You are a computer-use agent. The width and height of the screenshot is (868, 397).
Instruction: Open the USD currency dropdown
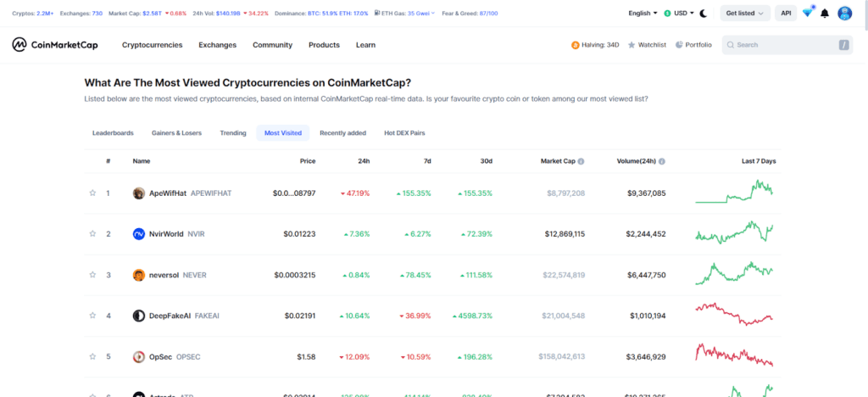679,14
